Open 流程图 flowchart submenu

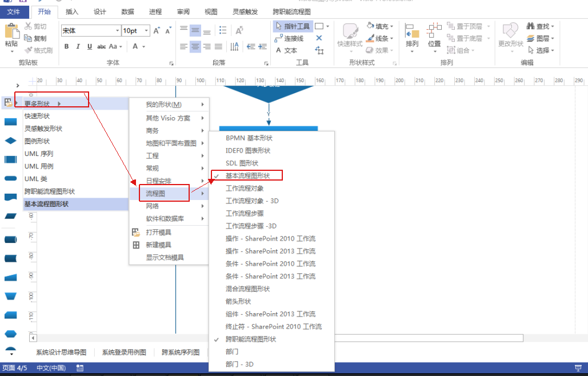[x=168, y=194]
